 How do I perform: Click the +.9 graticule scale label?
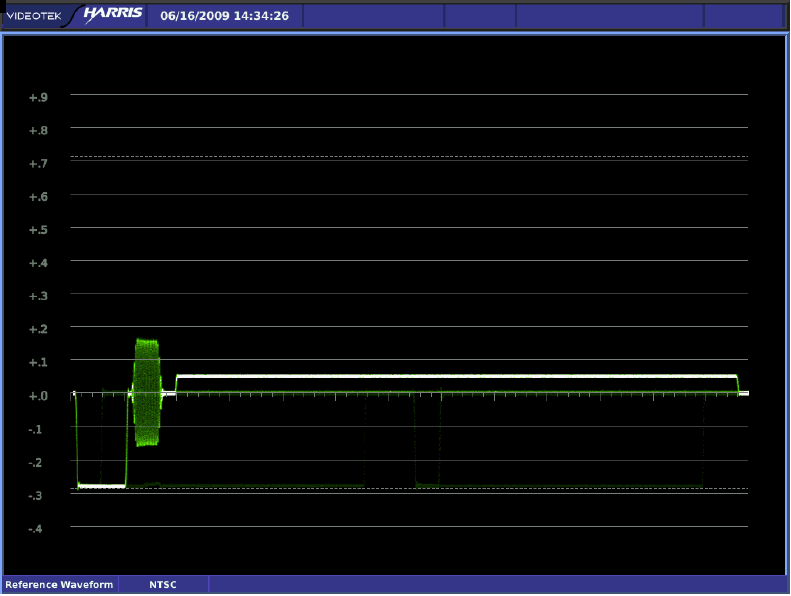38,97
